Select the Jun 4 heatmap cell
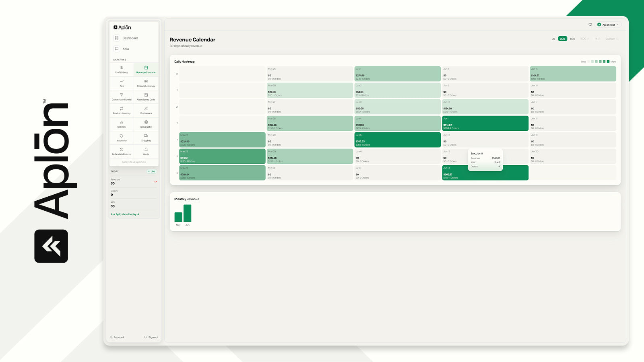This screenshot has height=362, width=644. tap(398, 123)
